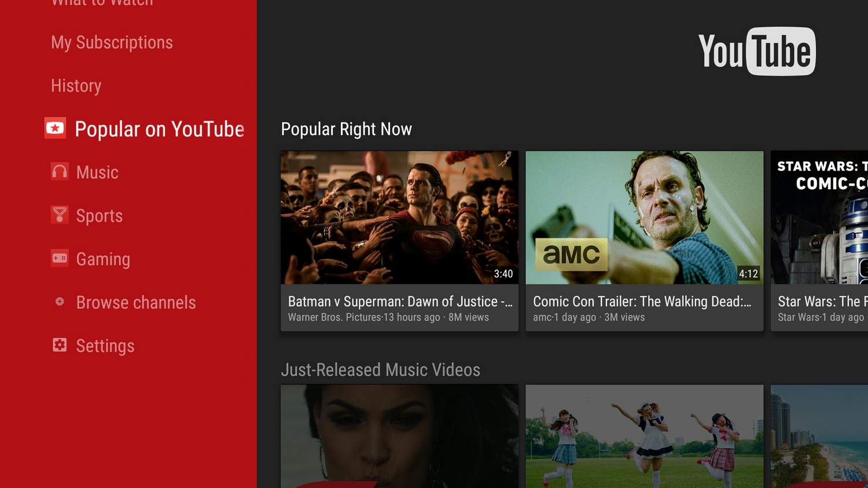Click 'amc·1 day ago · 3M views' text

[x=589, y=317]
